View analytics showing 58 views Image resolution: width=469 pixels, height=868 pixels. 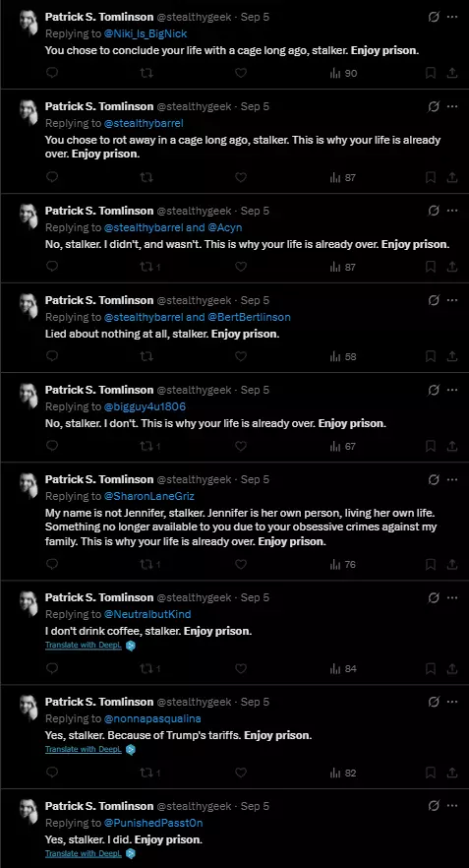click(x=343, y=357)
